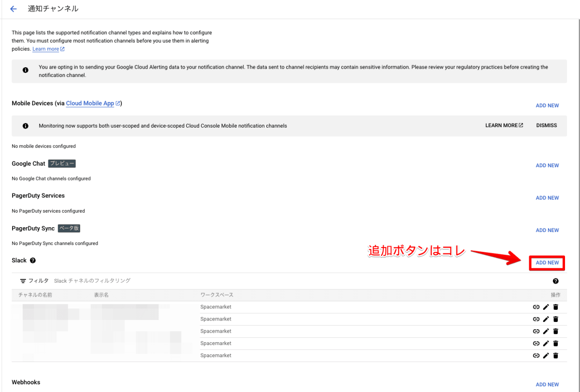The width and height of the screenshot is (580, 392).
Task: Click link icon in first Spacemarket row
Action: pyautogui.click(x=536, y=307)
